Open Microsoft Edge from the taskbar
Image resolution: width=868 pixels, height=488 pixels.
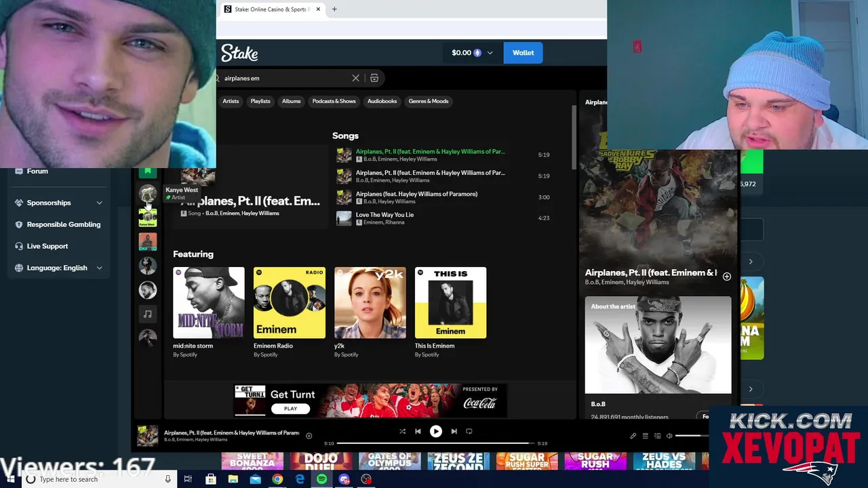300,480
